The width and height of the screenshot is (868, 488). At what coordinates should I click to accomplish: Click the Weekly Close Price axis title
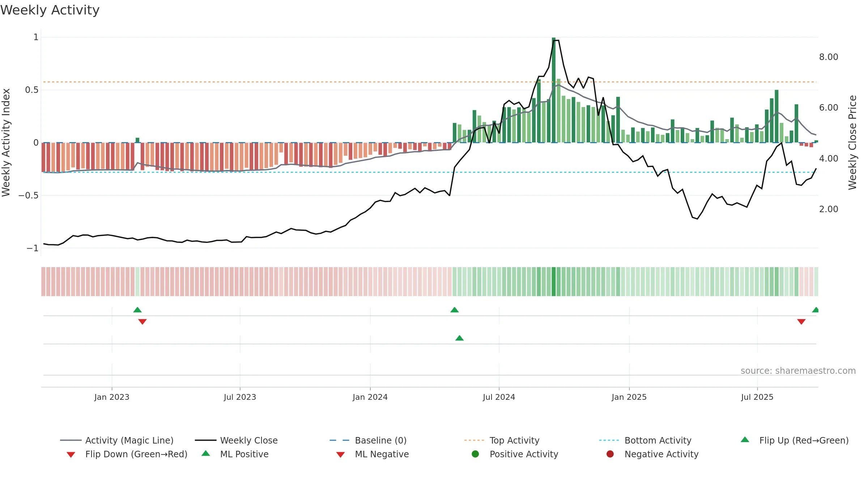click(x=852, y=142)
